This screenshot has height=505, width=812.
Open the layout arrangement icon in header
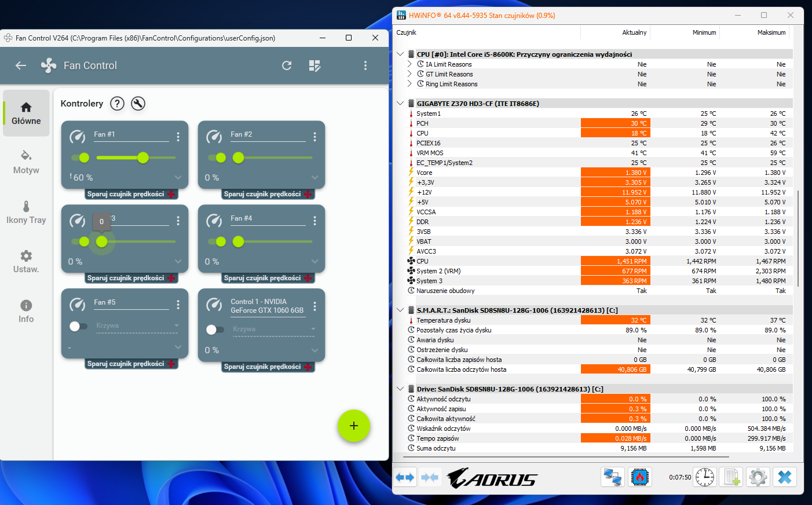click(314, 65)
